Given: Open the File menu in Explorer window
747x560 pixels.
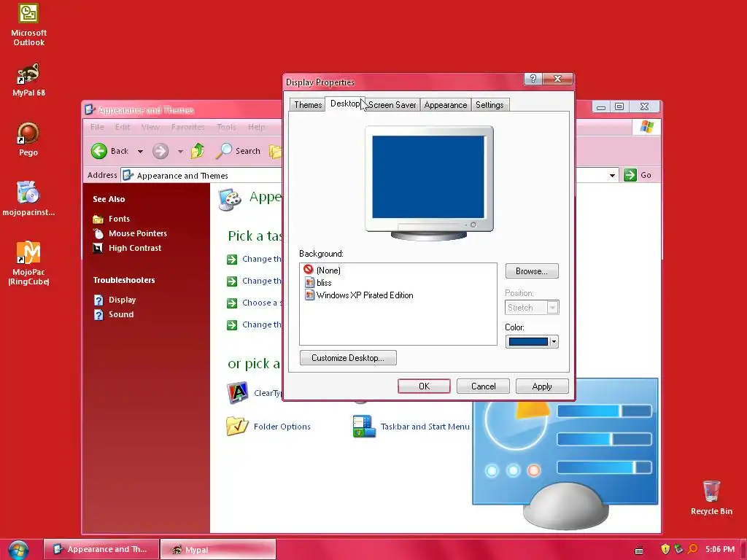Looking at the screenshot, I should (x=97, y=127).
